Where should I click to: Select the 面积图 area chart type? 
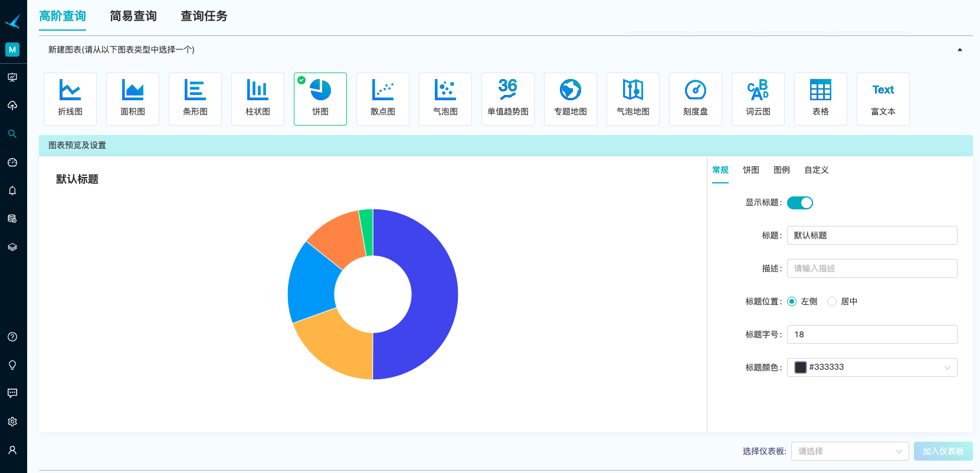pos(133,99)
